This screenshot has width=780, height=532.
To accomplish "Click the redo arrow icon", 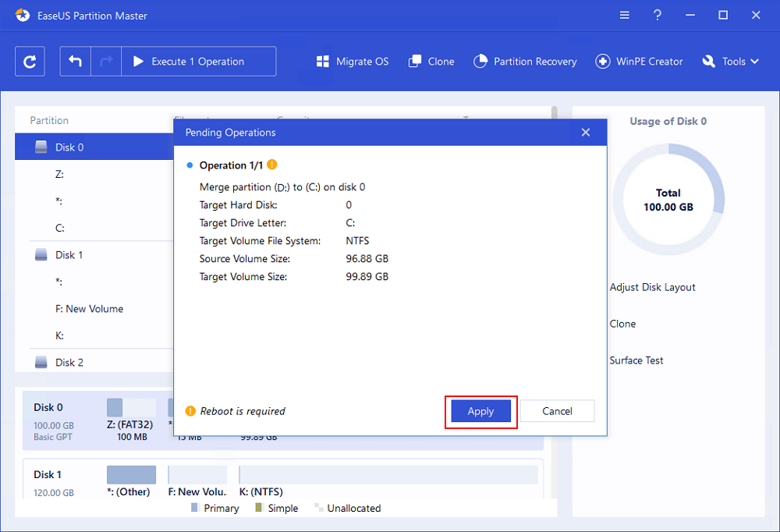I will click(x=106, y=62).
